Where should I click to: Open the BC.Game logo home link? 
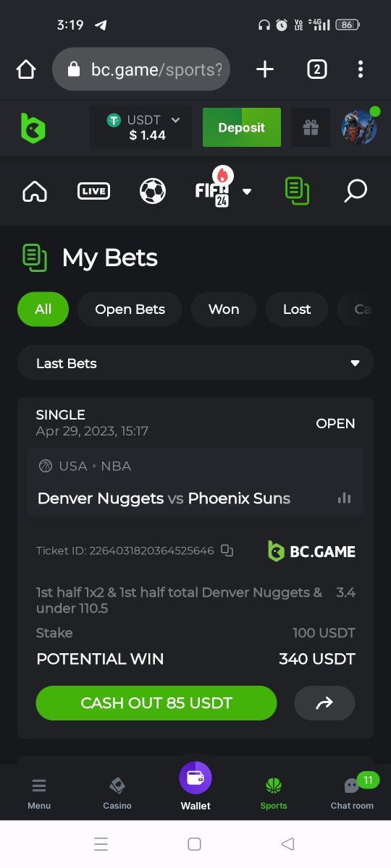[x=33, y=128]
